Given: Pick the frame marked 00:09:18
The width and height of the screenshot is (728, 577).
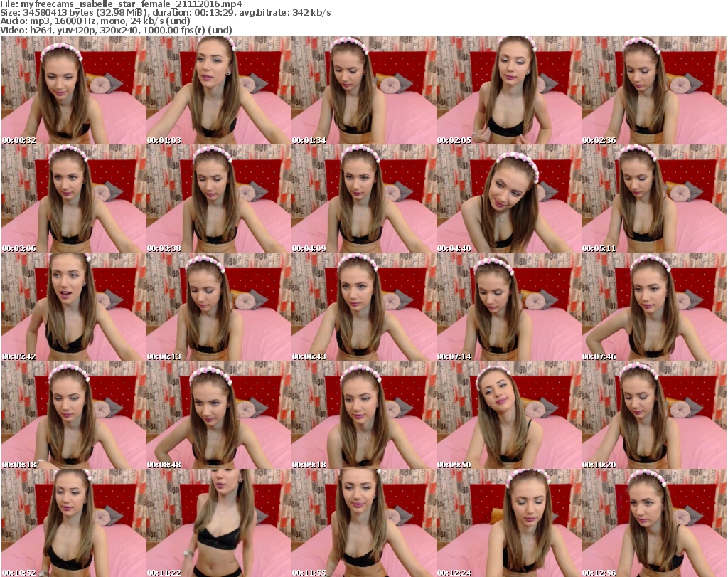Looking at the screenshot, I should point(364,415).
